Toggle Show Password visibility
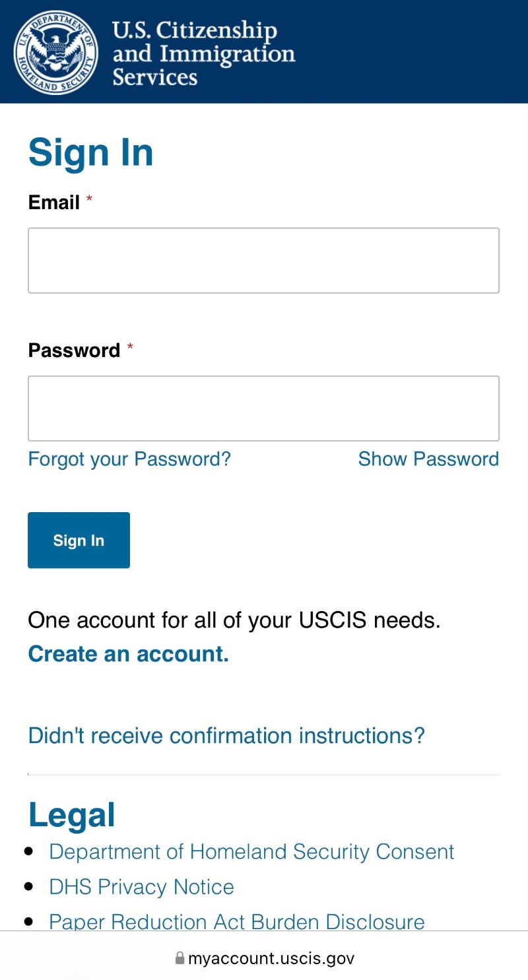Image resolution: width=528 pixels, height=980 pixels. pyautogui.click(x=428, y=459)
